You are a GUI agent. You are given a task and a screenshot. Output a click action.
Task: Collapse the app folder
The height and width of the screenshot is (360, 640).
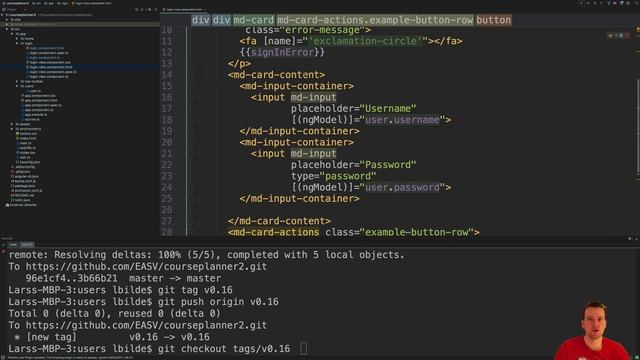coord(12,34)
